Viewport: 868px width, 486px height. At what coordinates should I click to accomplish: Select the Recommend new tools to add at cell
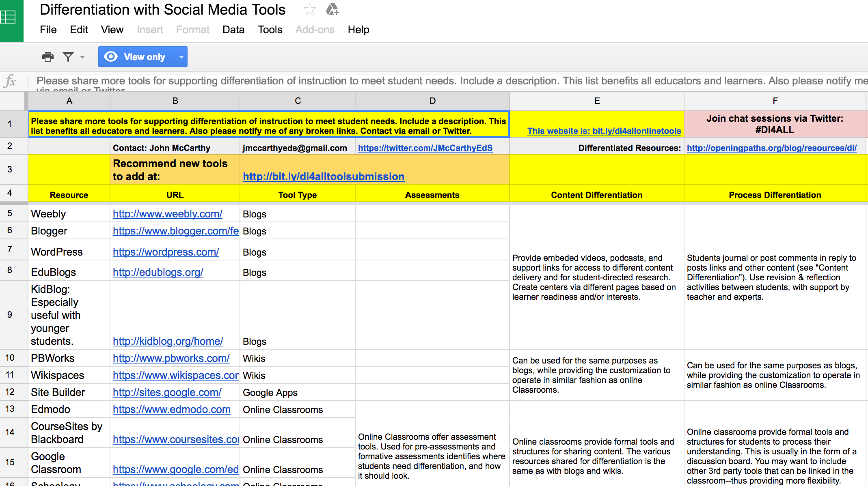(x=175, y=170)
